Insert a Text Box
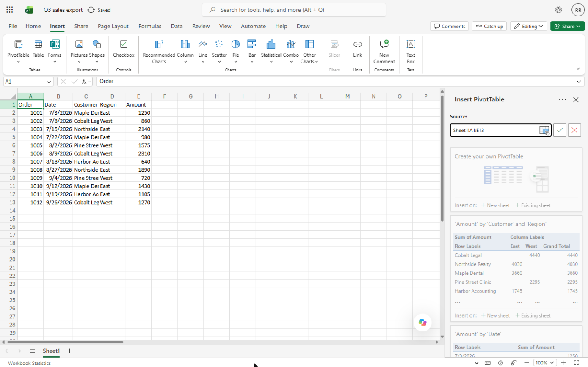Viewport: 588px width, 367px height. 411,51
